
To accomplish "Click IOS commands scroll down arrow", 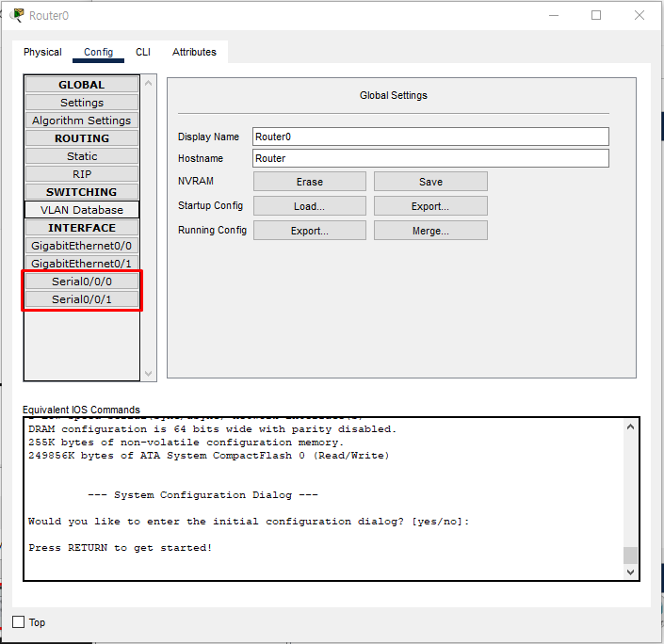I will pos(630,572).
